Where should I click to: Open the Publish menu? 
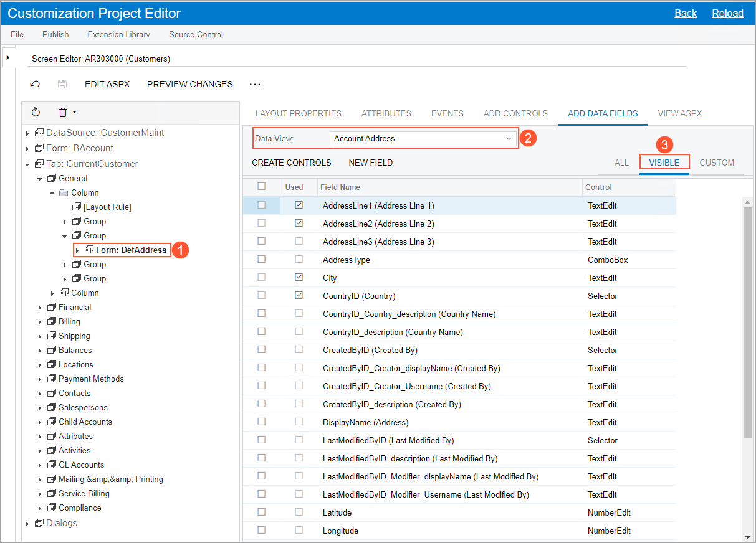55,34
